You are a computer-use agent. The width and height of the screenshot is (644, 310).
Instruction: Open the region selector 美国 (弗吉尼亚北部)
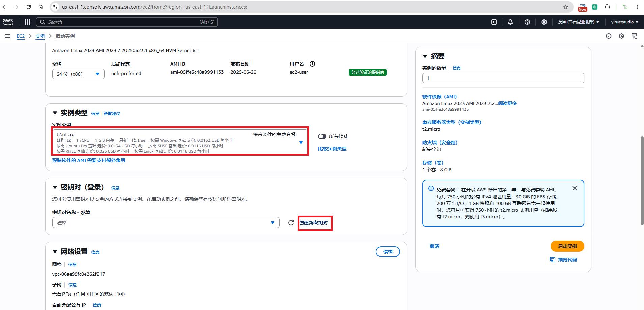click(x=579, y=22)
